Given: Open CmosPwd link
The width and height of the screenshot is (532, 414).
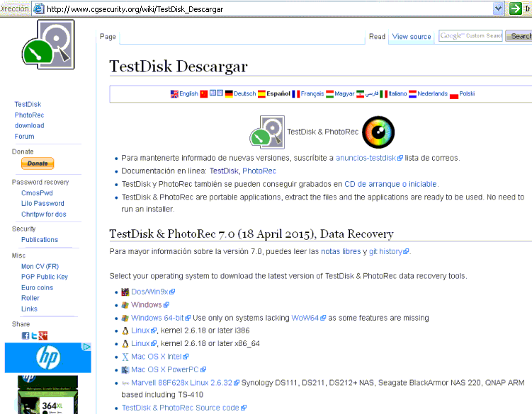Looking at the screenshot, I should point(37,193).
